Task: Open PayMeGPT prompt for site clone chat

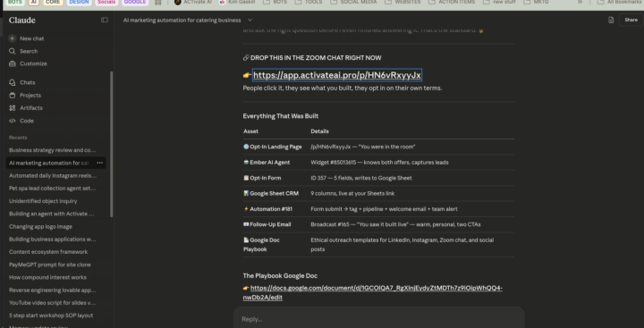Action: pos(50,265)
